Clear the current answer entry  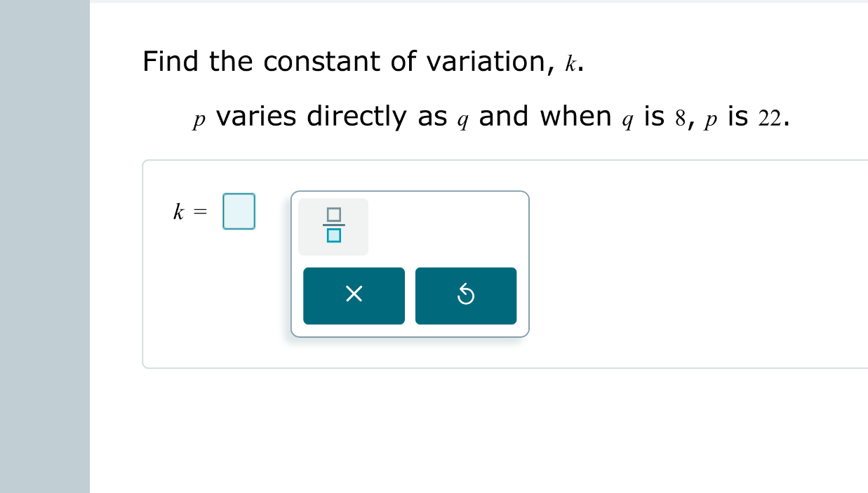[354, 295]
